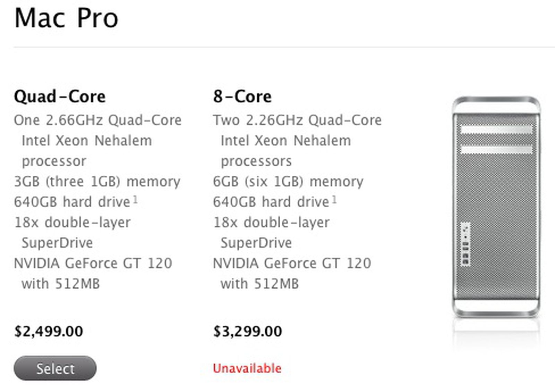Open footnote 1 beside 8-Core hard drive

[334, 200]
